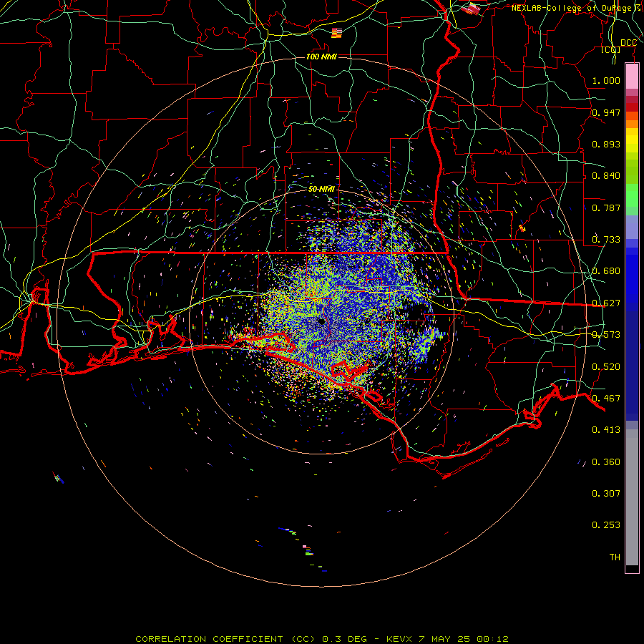Image resolution: width=644 pixels, height=644 pixels.
Task: Click the 0.787 color scale value
Action: point(606,208)
